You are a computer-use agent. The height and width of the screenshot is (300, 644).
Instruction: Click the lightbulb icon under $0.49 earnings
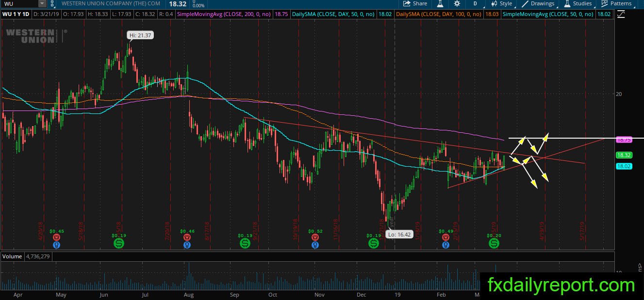(446, 245)
